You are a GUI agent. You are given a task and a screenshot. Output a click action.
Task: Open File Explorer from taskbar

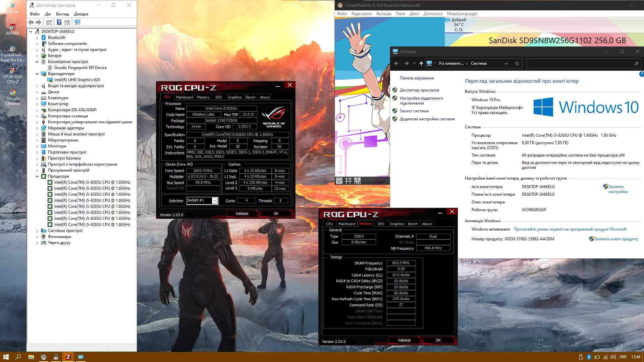click(x=31, y=357)
